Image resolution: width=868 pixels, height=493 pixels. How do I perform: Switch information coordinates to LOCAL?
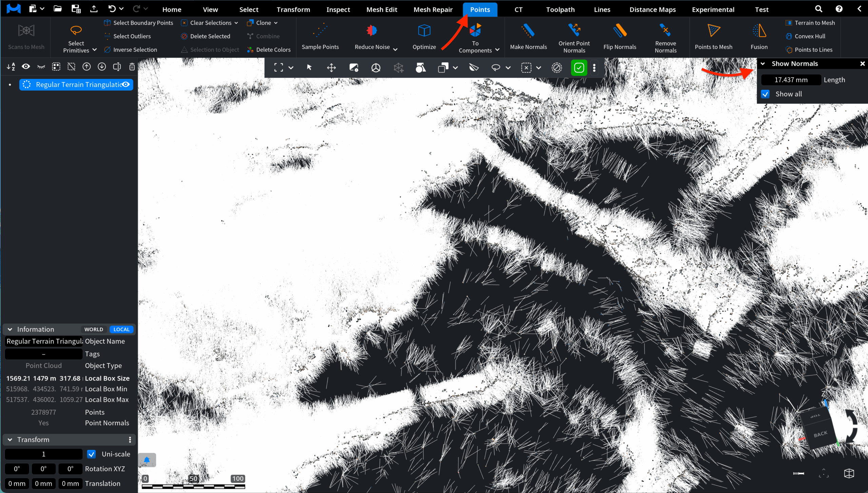[x=121, y=329]
